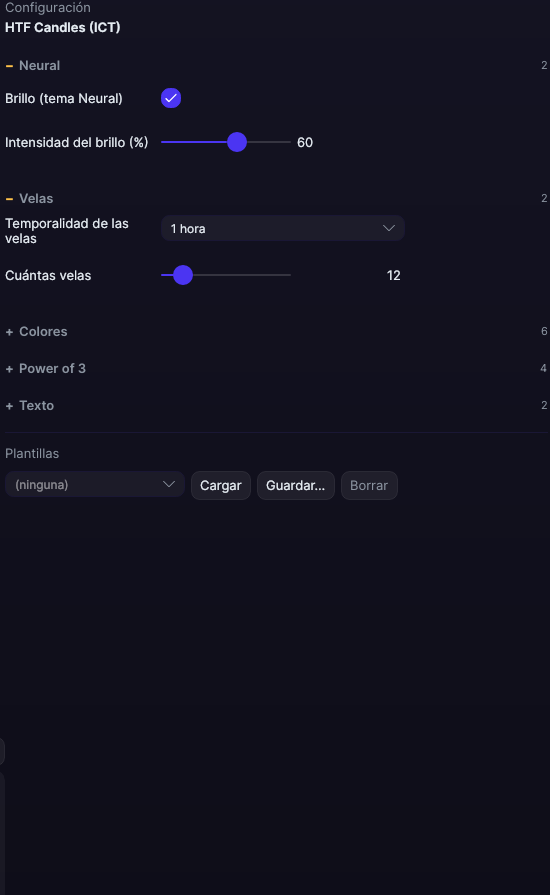This screenshot has width=550, height=895.
Task: Click the Cargar button
Action: (221, 485)
